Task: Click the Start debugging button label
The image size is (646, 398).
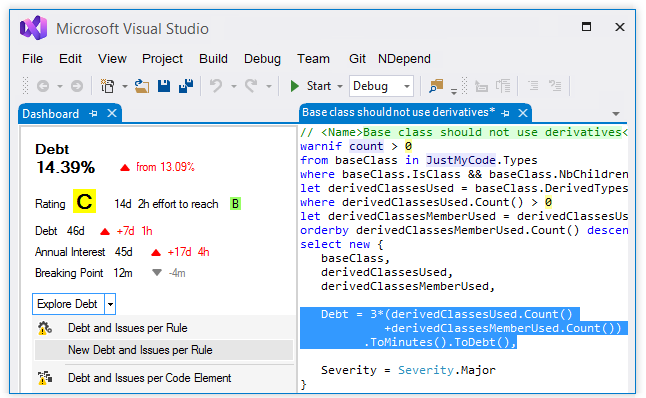Action: tap(318, 86)
